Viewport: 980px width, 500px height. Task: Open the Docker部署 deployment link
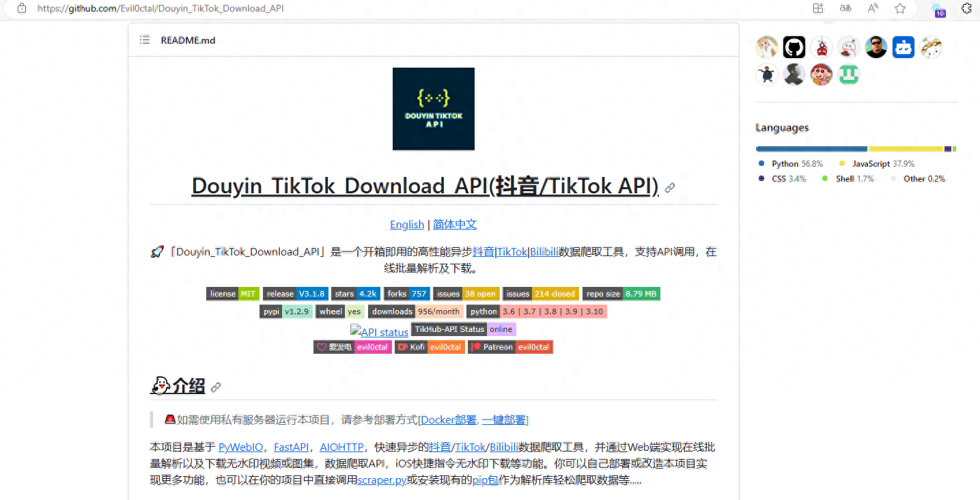(x=449, y=419)
